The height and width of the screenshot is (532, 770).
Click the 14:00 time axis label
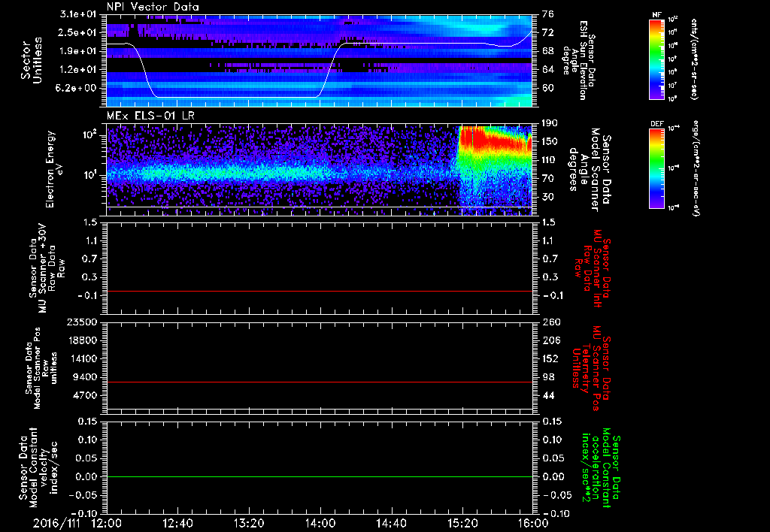(320, 524)
